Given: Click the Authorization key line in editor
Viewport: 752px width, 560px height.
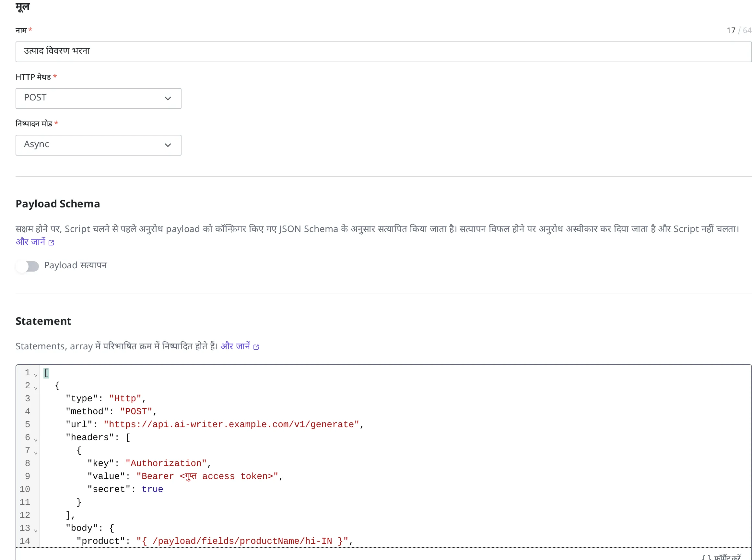Looking at the screenshot, I should 149,463.
